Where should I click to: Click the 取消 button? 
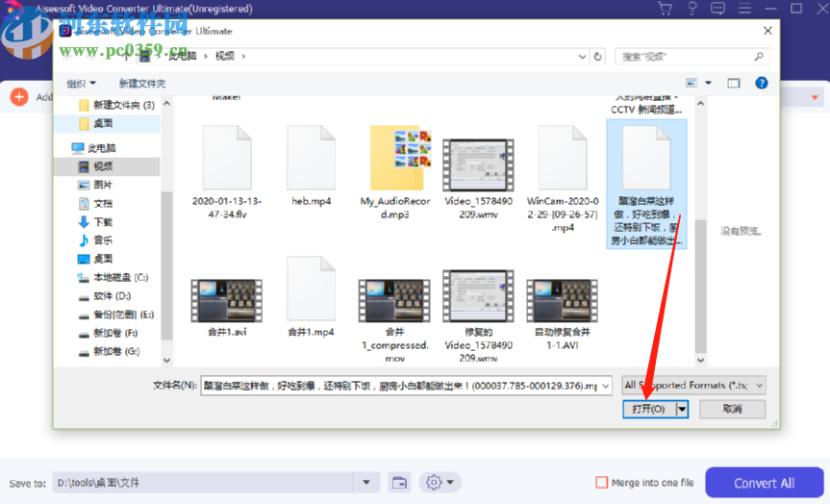(x=732, y=409)
